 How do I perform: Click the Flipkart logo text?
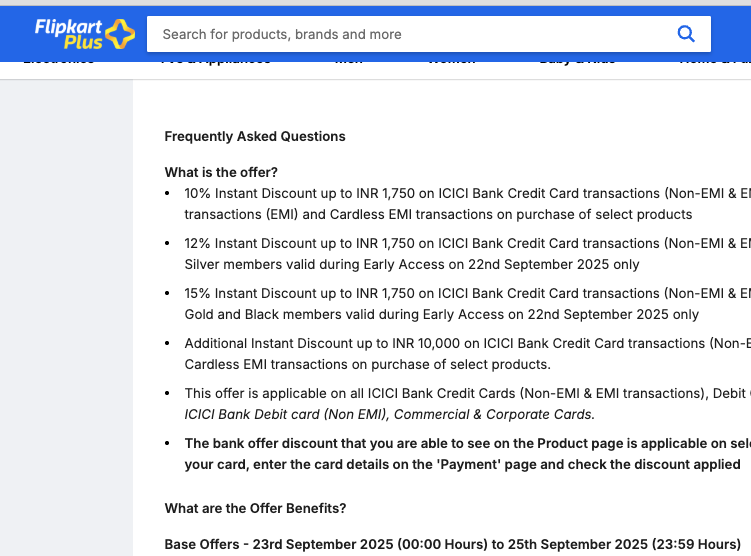click(68, 26)
